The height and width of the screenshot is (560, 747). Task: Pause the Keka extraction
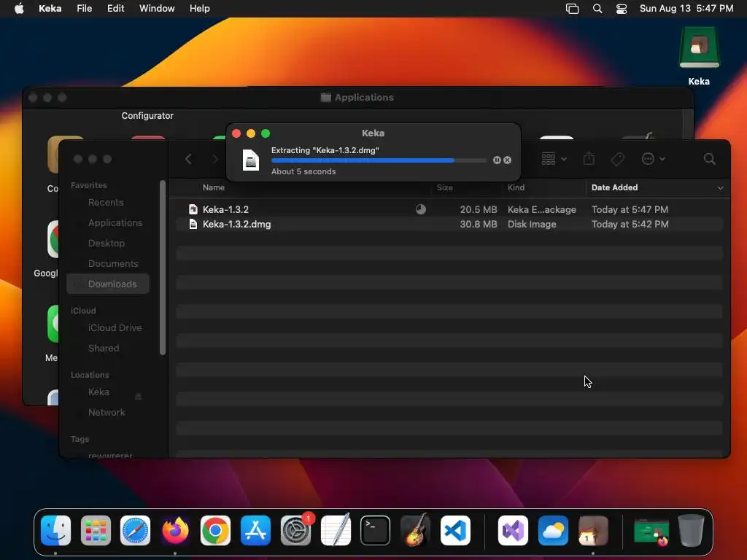point(497,160)
